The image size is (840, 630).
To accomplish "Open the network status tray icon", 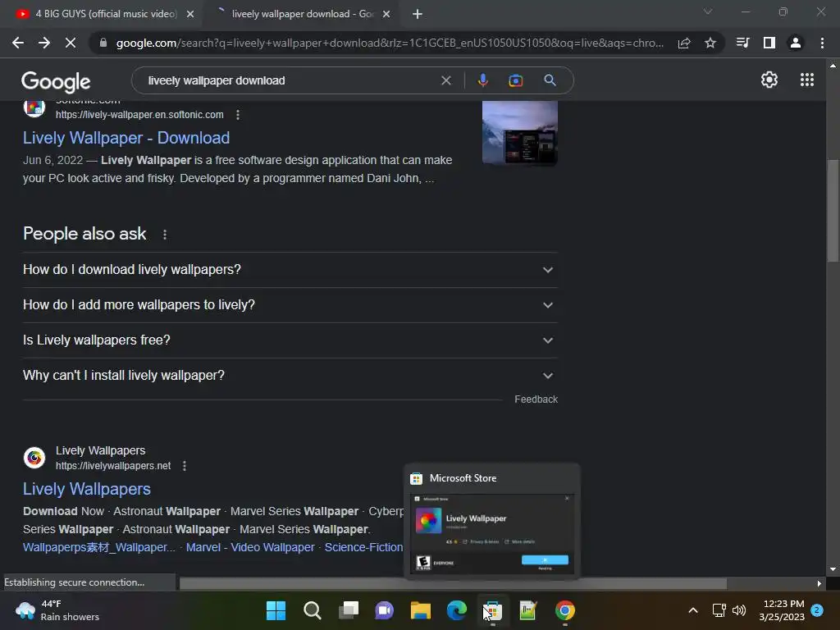I will (719, 610).
